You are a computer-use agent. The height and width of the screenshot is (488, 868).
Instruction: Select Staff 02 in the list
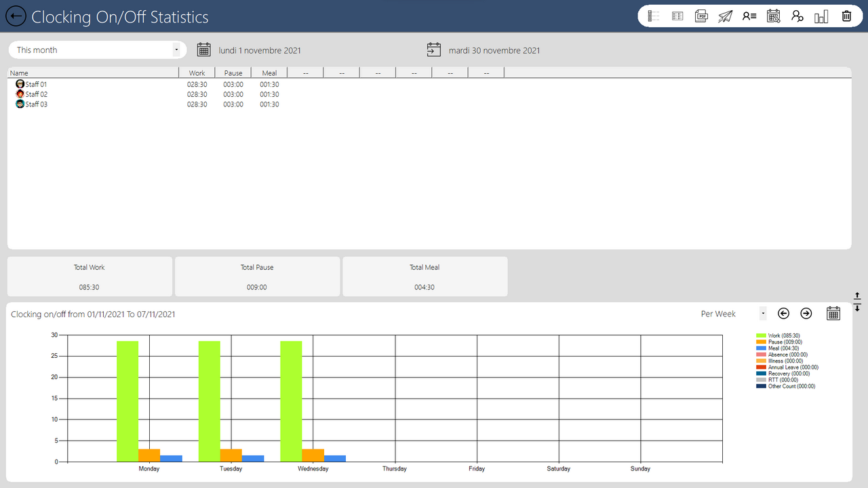tap(36, 94)
